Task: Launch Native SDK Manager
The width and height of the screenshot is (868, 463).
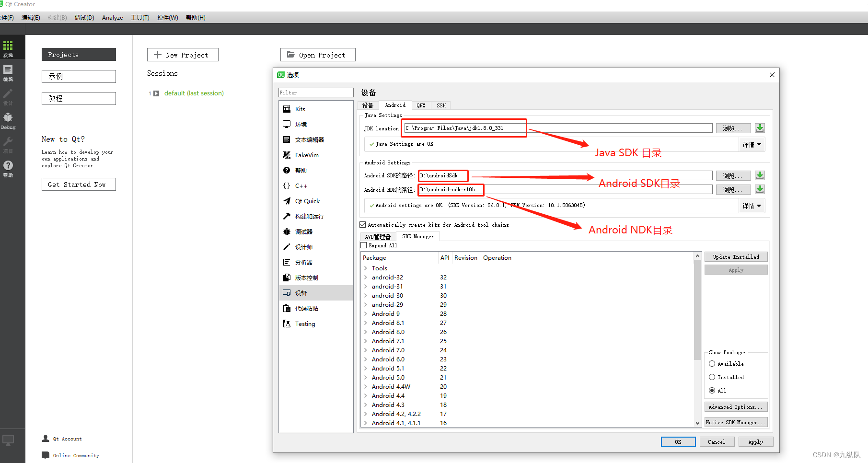Action: [x=736, y=422]
